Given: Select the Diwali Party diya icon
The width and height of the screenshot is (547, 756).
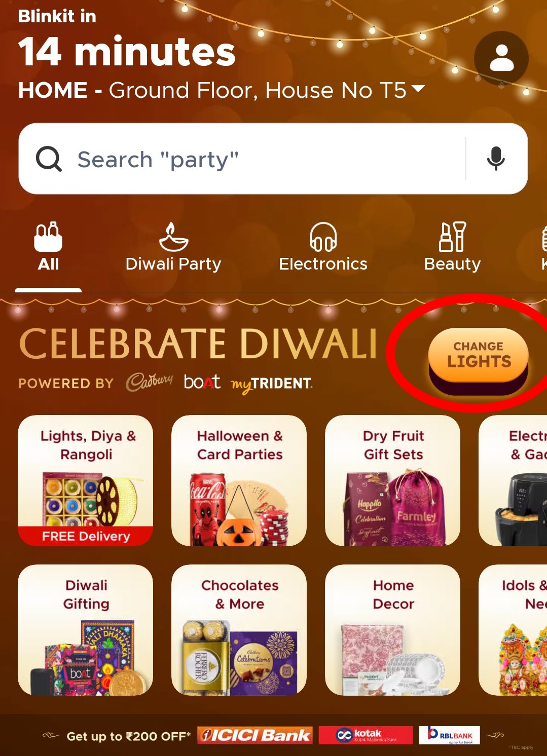Looking at the screenshot, I should tap(173, 237).
